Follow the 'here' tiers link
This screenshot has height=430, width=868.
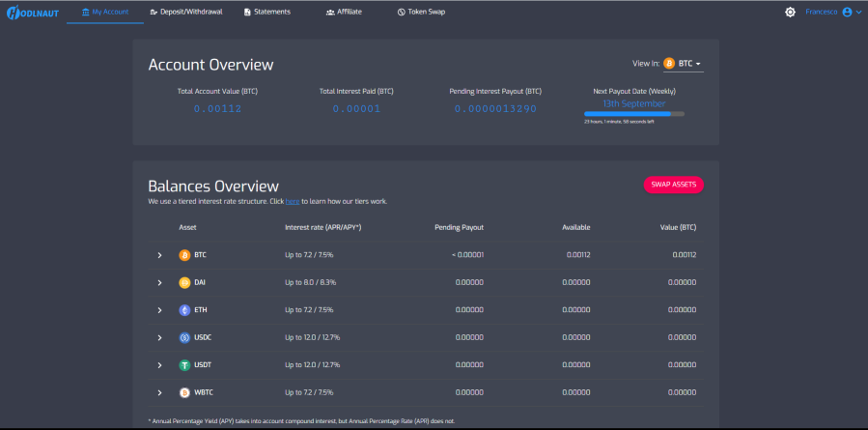click(x=293, y=202)
